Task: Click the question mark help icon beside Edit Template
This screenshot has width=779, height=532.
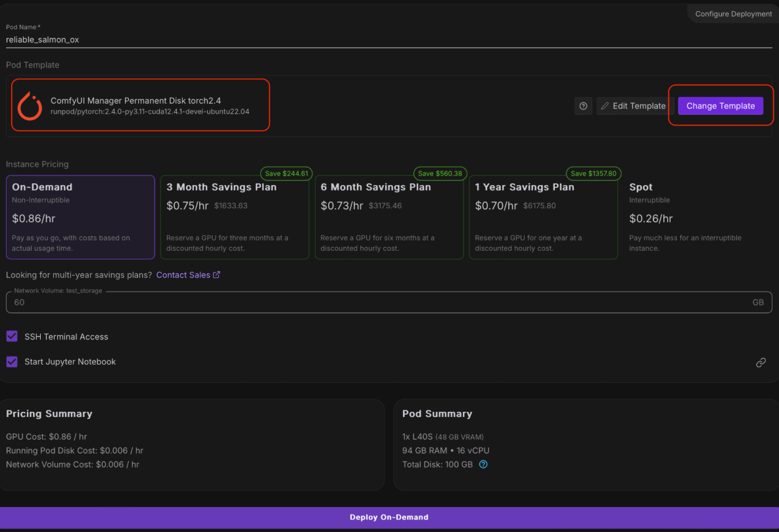Action: (583, 106)
